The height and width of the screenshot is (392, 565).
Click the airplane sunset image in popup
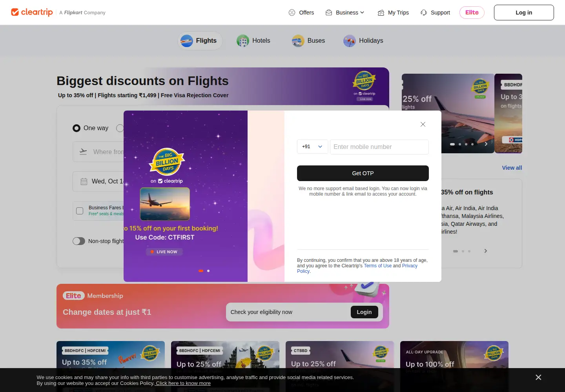[165, 204]
